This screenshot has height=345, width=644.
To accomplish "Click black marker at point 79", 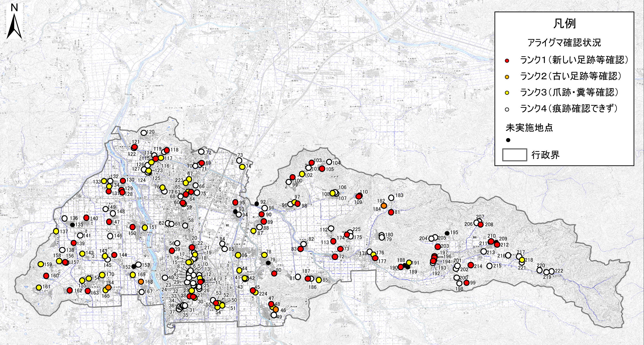I will tap(268, 263).
